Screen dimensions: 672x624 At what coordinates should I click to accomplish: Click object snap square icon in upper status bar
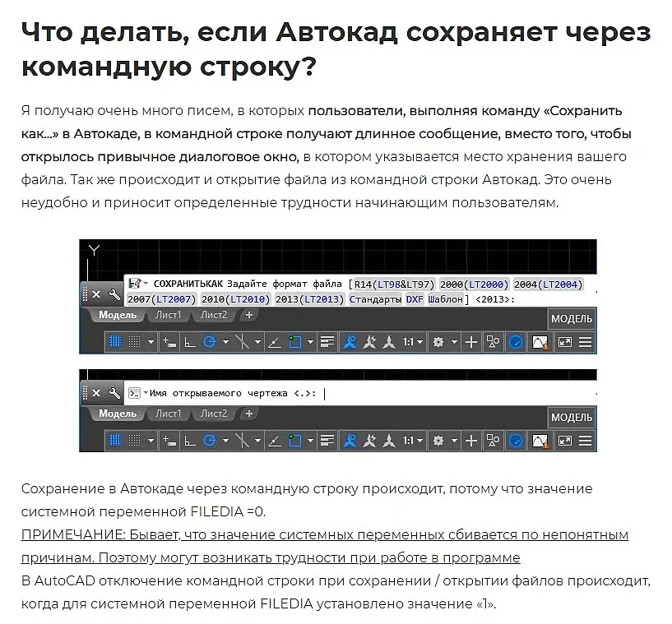294,342
